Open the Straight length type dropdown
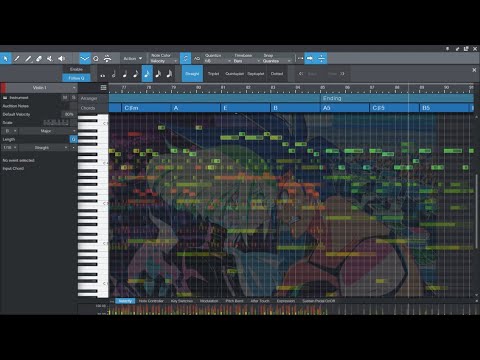 [x=44, y=147]
